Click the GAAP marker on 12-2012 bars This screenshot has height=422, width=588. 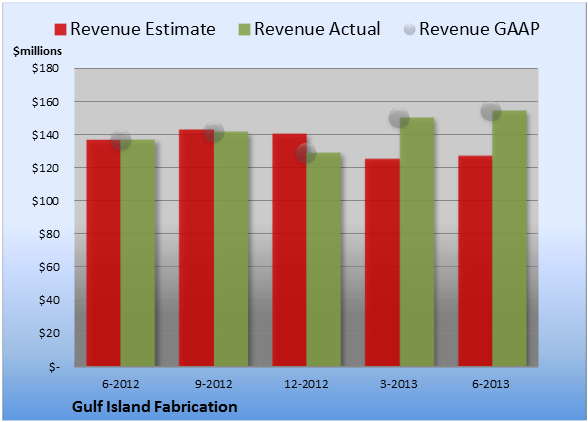306,153
